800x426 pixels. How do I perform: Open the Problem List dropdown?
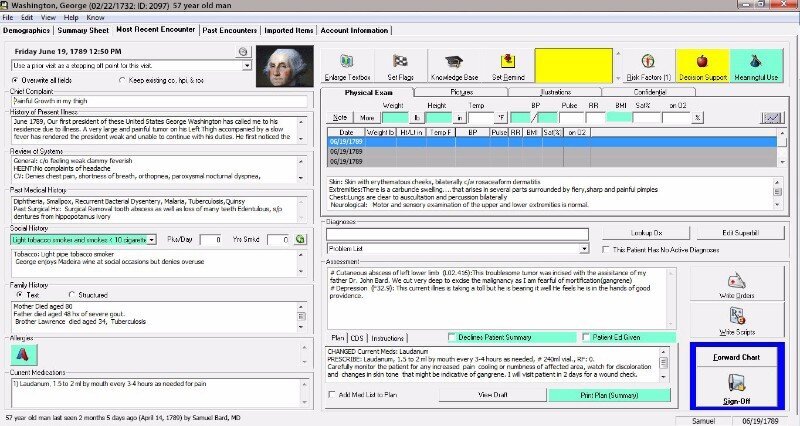(x=566, y=247)
